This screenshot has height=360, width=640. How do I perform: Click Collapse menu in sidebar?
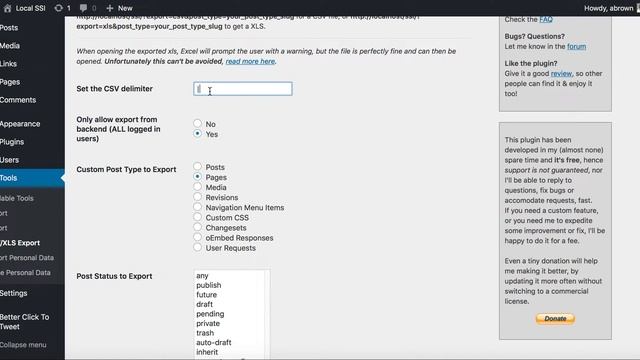[23, 345]
